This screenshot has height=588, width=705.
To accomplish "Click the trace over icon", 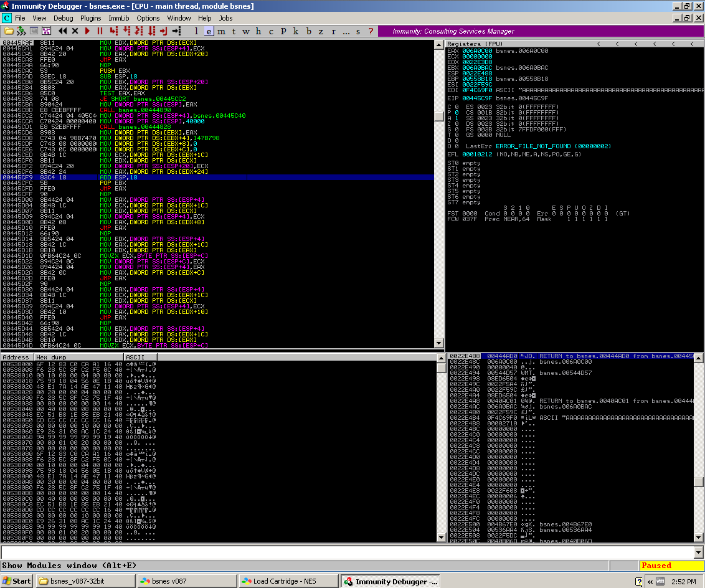I will (x=151, y=31).
